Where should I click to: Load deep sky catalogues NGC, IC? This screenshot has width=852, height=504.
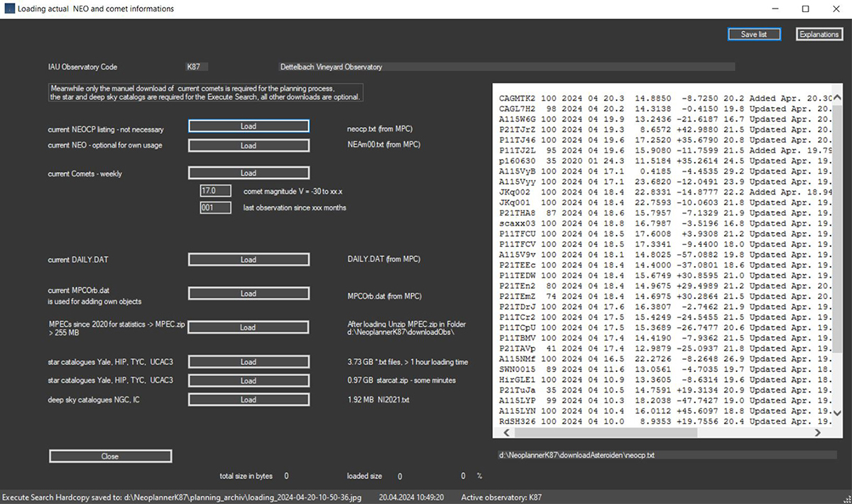click(248, 400)
